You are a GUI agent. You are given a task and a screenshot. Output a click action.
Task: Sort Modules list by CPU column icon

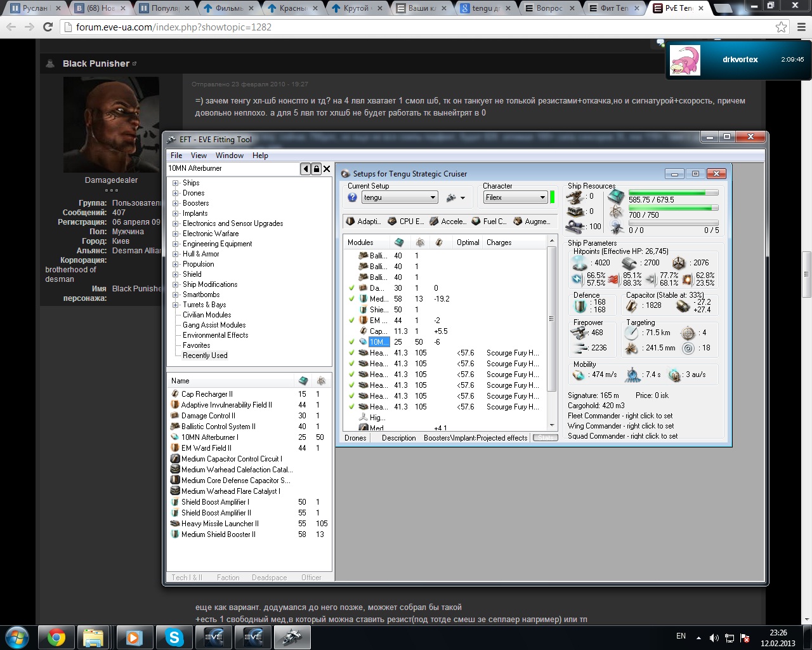tap(399, 242)
